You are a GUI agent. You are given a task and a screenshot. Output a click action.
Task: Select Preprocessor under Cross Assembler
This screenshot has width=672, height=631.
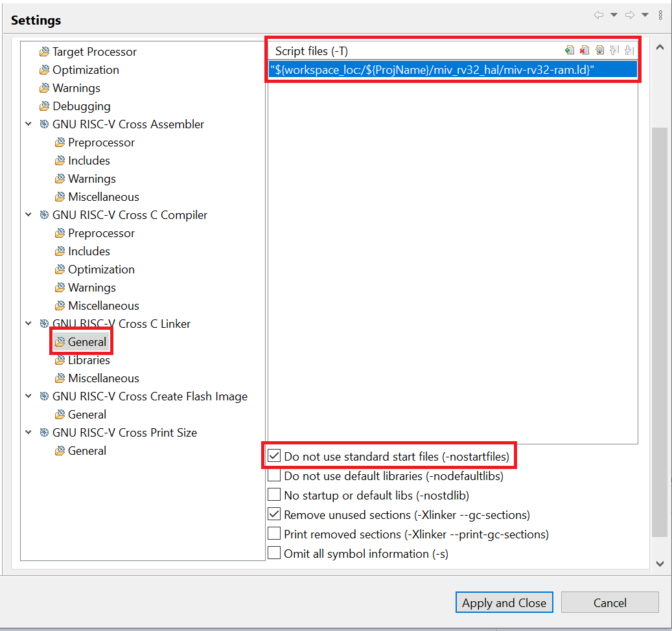click(101, 143)
